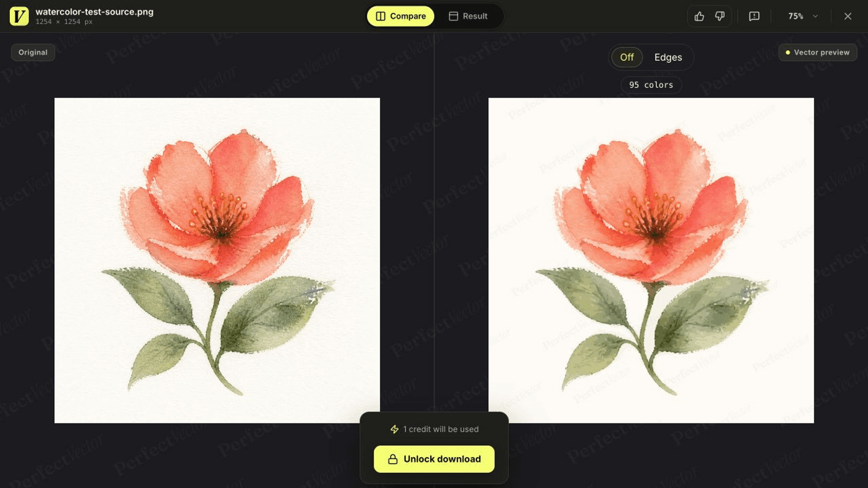This screenshot has height=488, width=868.
Task: Click the Vector preview badge
Action: tap(818, 53)
